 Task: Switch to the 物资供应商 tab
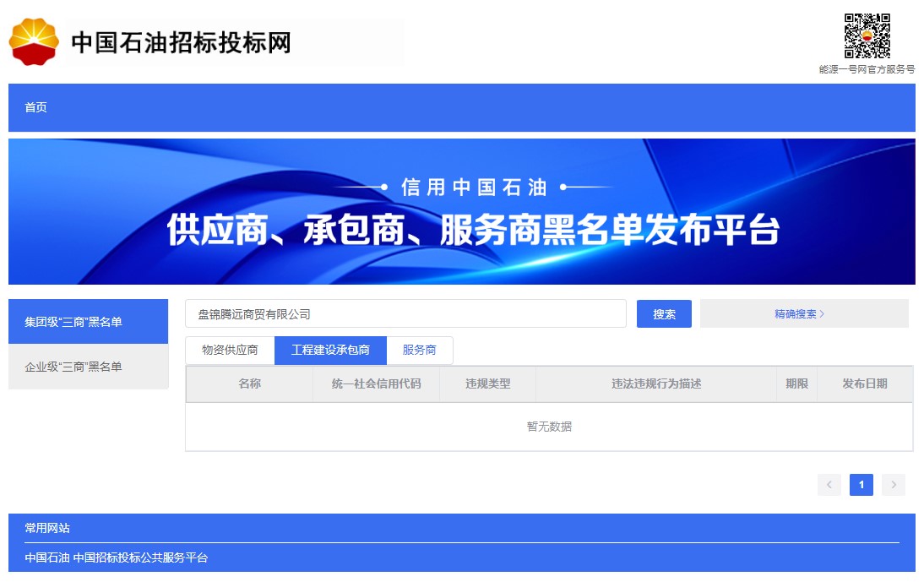click(230, 350)
